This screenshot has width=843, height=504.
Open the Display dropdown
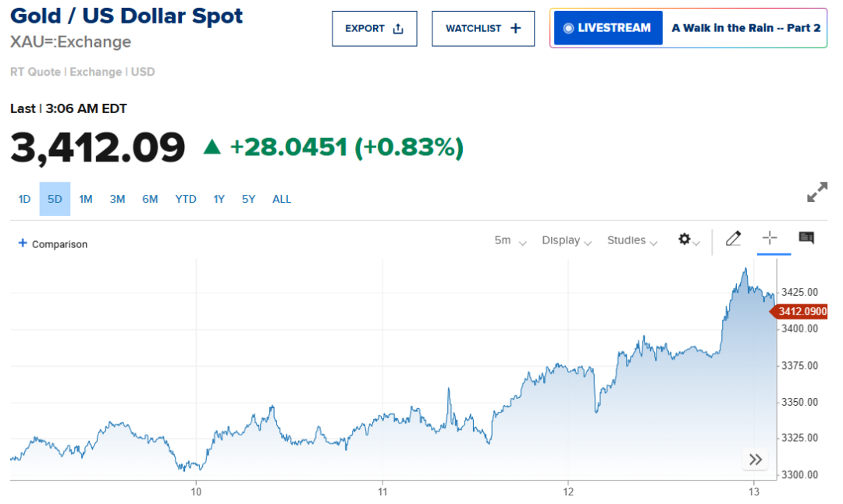[567, 240]
